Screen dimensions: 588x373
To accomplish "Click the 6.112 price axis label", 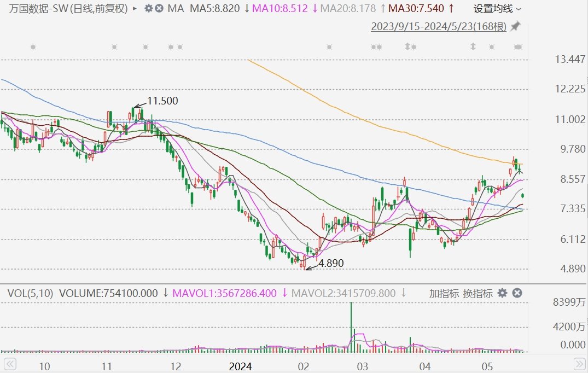I will 573,239.
